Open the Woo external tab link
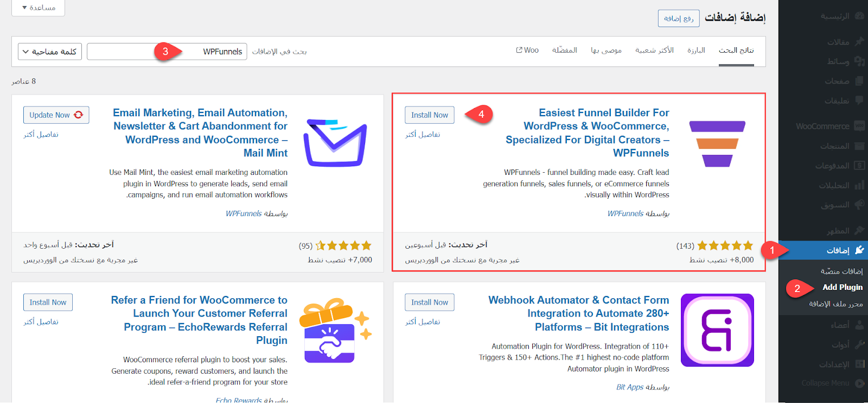The width and height of the screenshot is (868, 403). pos(527,50)
